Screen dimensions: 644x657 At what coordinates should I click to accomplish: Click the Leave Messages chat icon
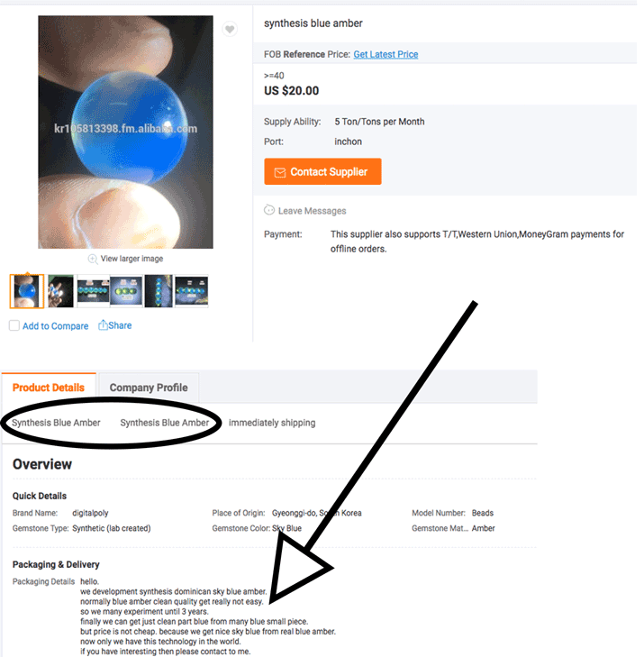coord(269,210)
